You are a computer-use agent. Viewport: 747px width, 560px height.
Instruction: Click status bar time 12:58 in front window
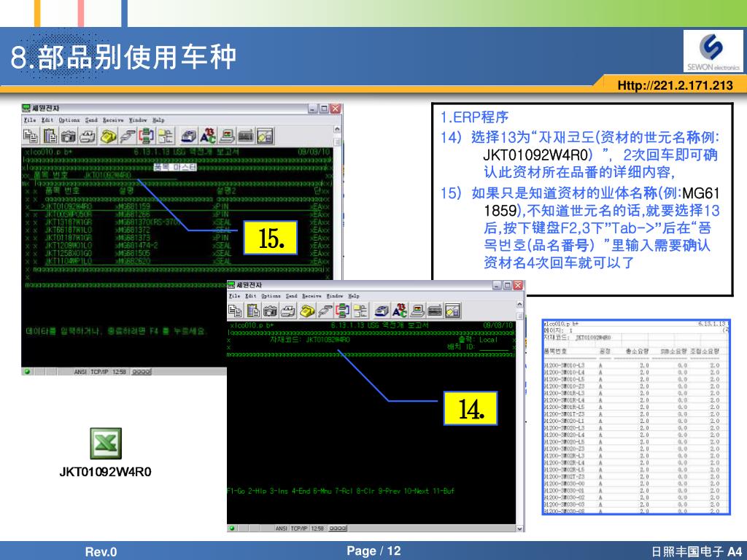click(317, 528)
